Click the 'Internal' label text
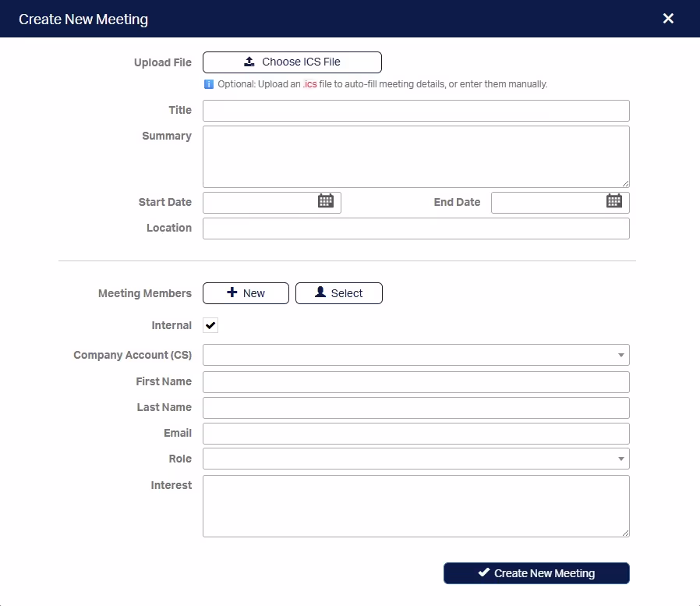700x606 pixels. click(171, 325)
